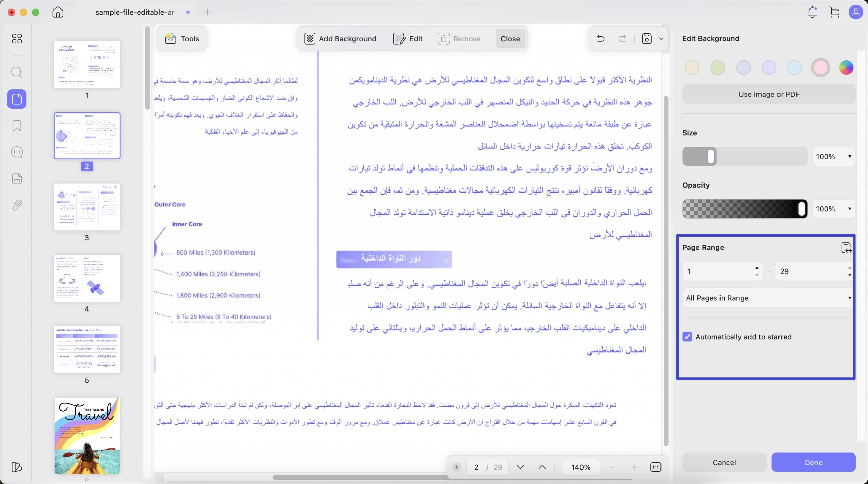Open user account avatar
Viewport: 868px width, 484px height.
point(856,12)
